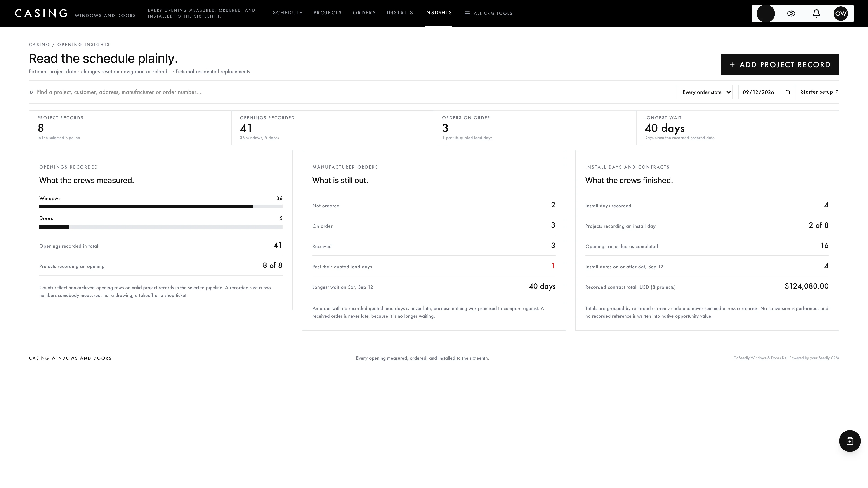Click the search magnifier icon

pyautogui.click(x=31, y=92)
